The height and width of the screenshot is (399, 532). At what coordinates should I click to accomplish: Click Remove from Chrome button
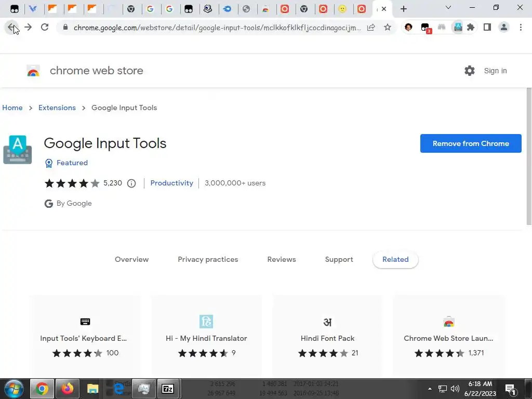pyautogui.click(x=471, y=143)
